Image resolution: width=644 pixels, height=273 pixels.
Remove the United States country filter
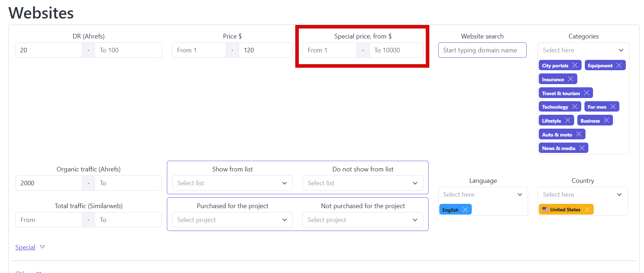[587, 210]
